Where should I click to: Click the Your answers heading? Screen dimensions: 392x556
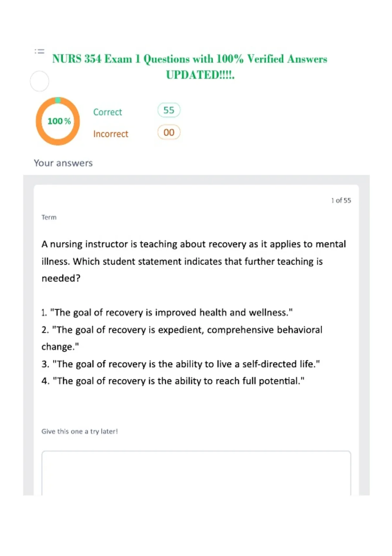(63, 163)
